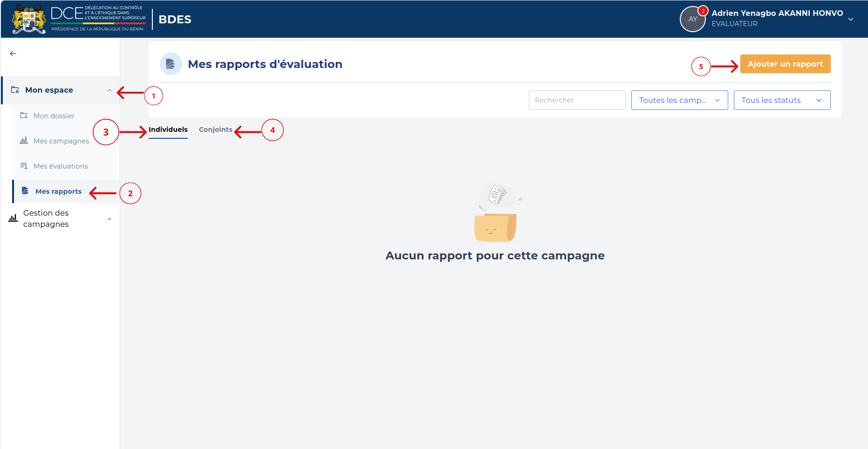Open the user account dropdown chevron

[851, 19]
